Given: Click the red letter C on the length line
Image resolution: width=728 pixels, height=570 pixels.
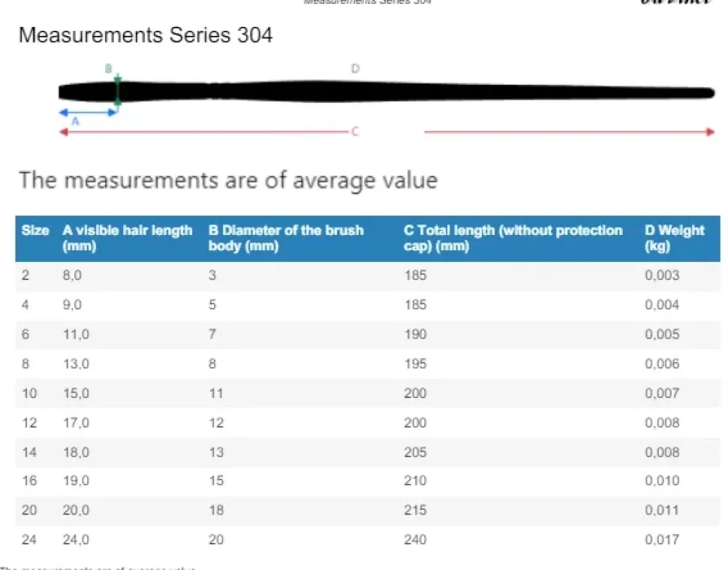Looking at the screenshot, I should (x=355, y=131).
